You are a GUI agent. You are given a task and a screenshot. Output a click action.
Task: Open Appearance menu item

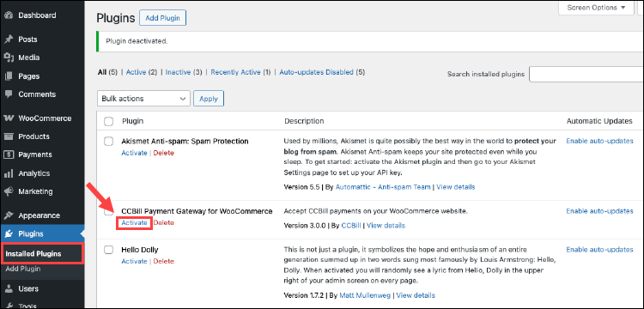(x=39, y=215)
